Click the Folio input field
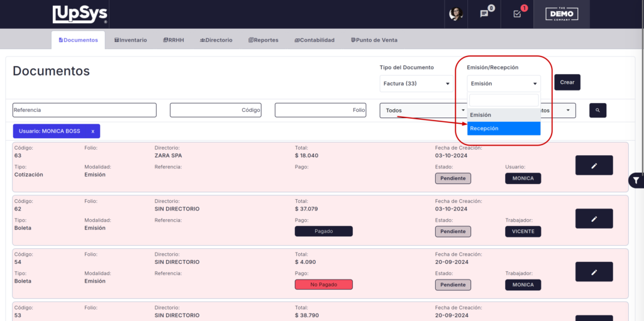This screenshot has height=321, width=644. (320, 110)
